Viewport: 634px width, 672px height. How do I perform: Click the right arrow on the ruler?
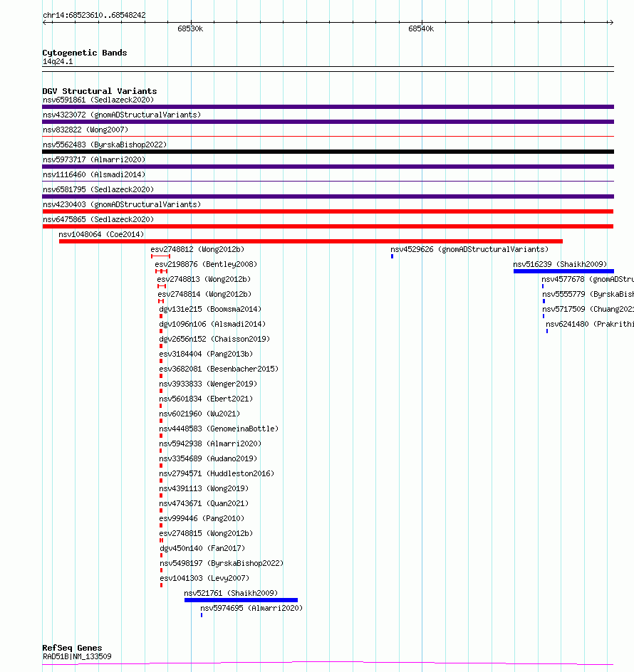coord(611,22)
